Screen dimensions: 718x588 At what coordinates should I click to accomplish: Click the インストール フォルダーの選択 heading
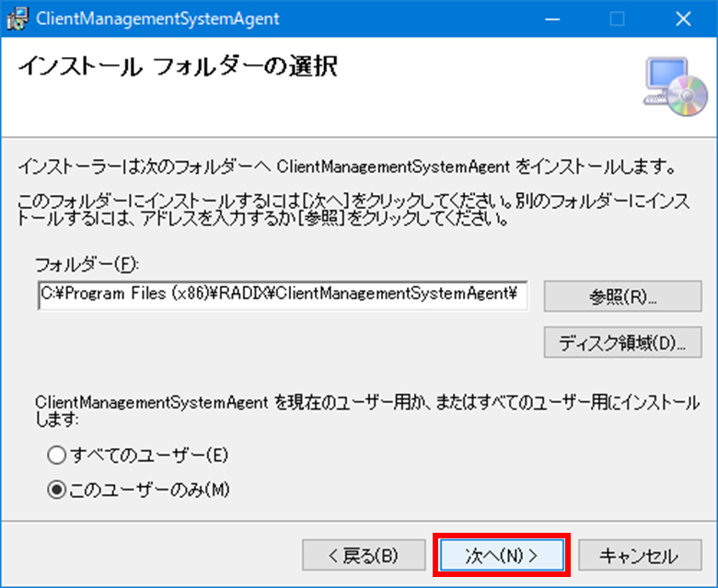178,67
